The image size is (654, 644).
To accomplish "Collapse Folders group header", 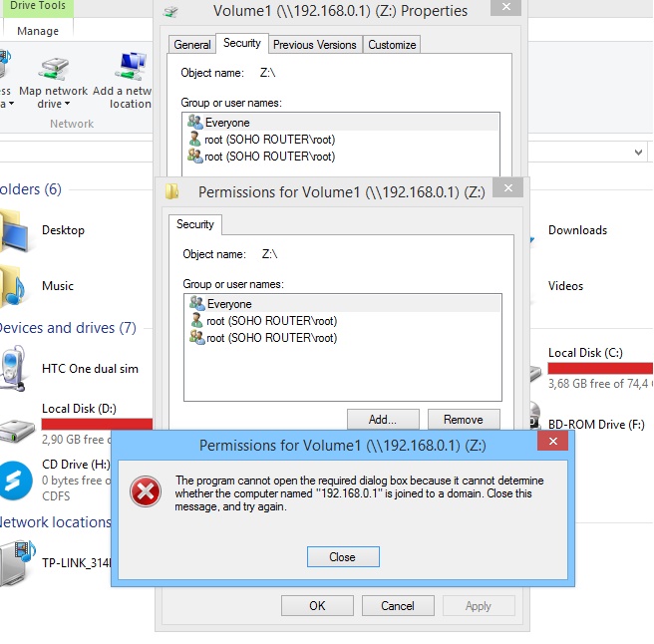I will click(x=31, y=189).
